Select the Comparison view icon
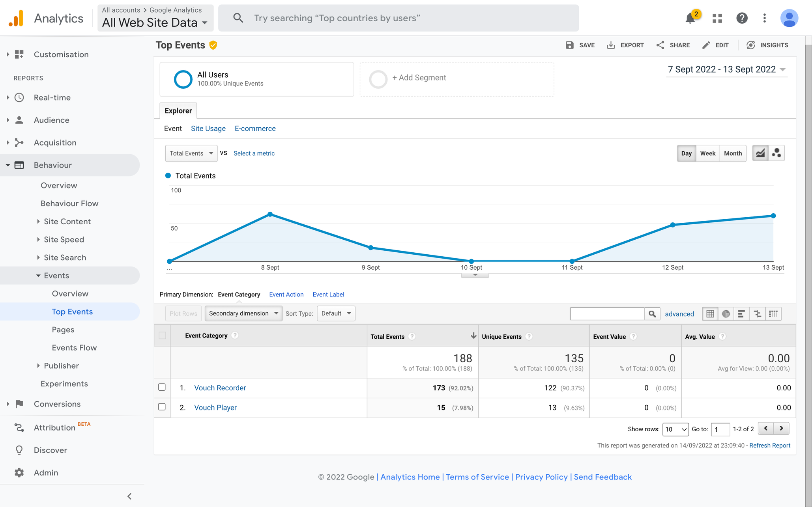 point(757,314)
